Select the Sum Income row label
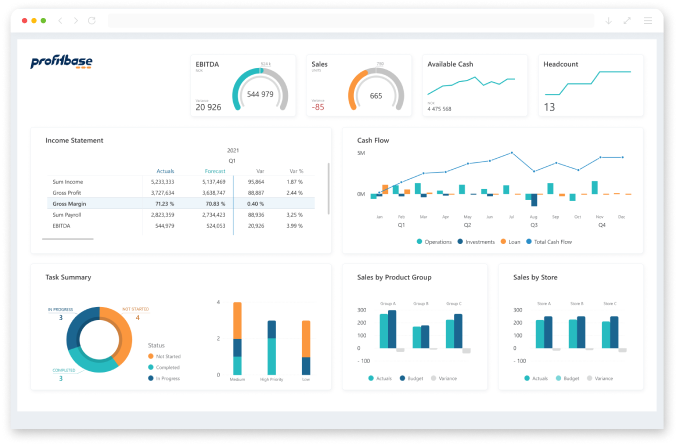678x445 pixels. coord(68,182)
